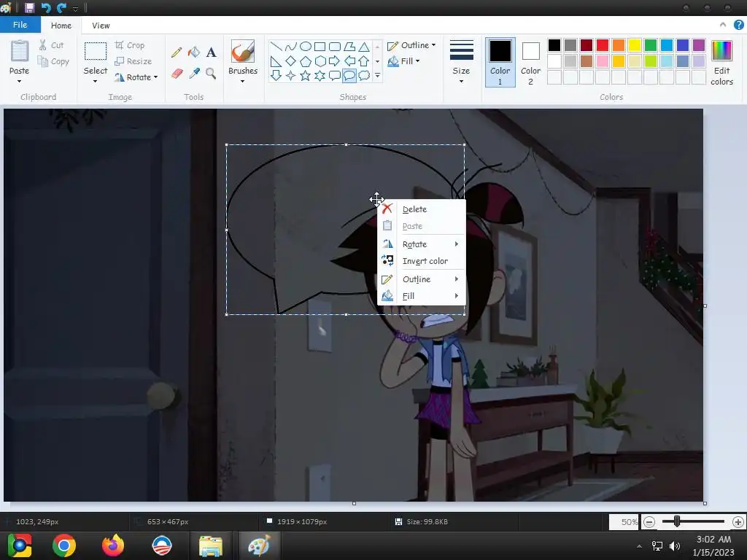Click the Home ribbon tab
This screenshot has width=747, height=560.
click(61, 26)
